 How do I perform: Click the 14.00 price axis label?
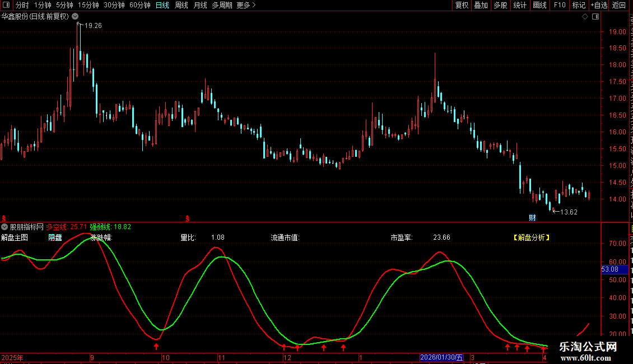pyautogui.click(x=617, y=199)
